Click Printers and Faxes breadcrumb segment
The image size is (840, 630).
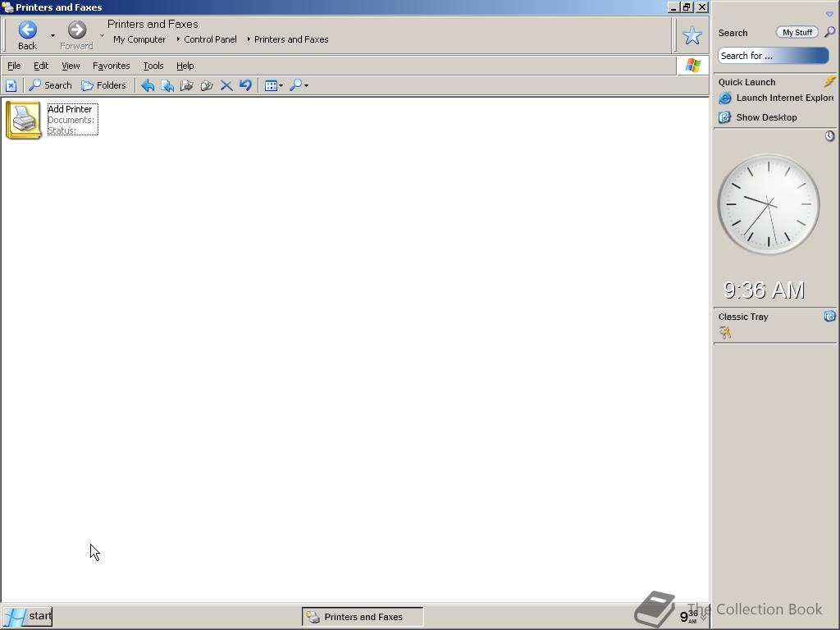tap(291, 39)
